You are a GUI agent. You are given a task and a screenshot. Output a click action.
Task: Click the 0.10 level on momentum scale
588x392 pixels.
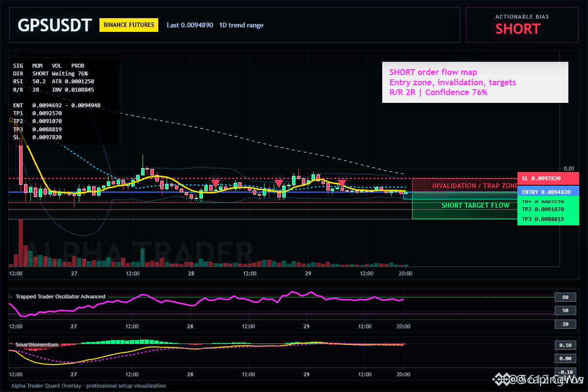(x=565, y=345)
